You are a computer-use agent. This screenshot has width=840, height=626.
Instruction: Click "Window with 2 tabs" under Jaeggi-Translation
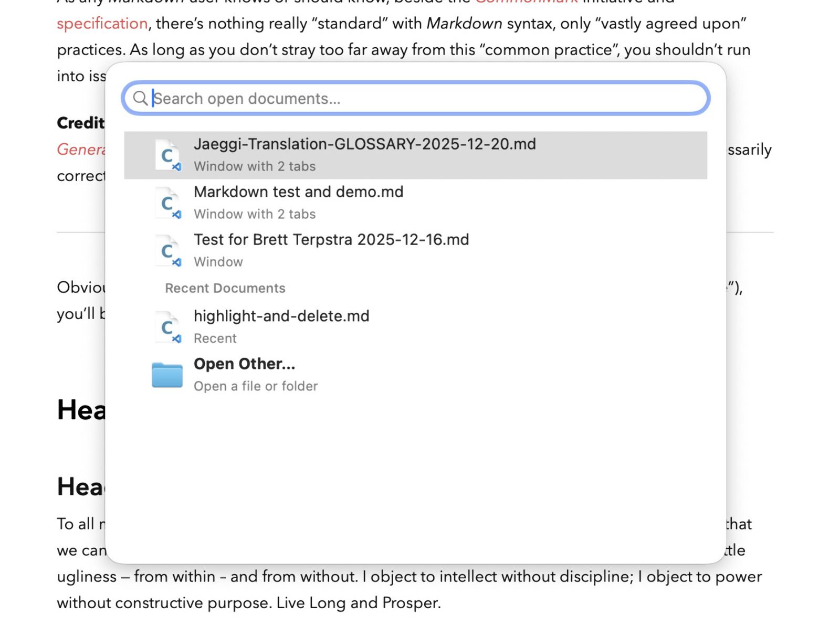(x=255, y=166)
